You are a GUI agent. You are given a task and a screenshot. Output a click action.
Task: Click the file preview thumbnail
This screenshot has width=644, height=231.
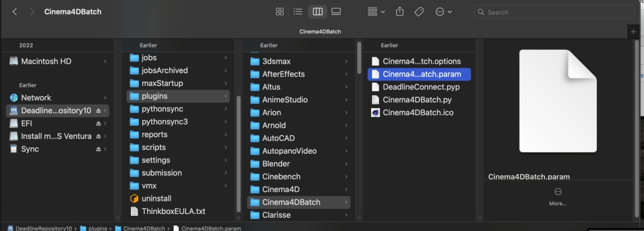point(558,101)
